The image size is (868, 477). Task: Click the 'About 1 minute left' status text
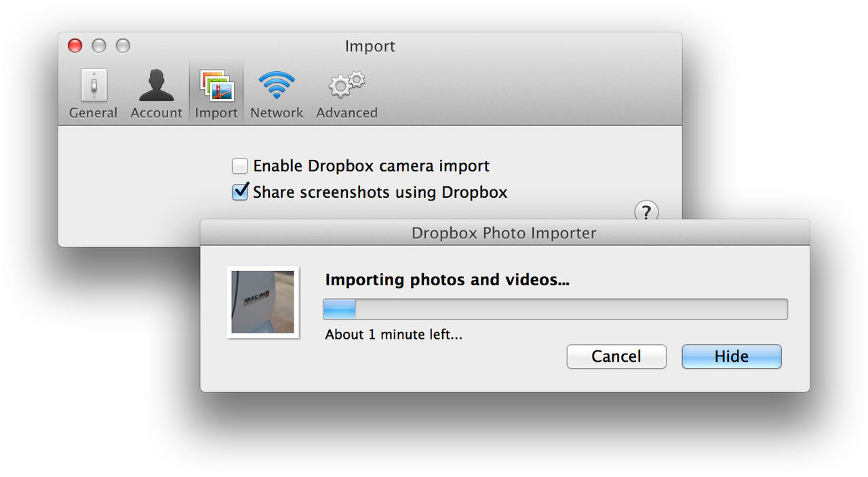393,334
